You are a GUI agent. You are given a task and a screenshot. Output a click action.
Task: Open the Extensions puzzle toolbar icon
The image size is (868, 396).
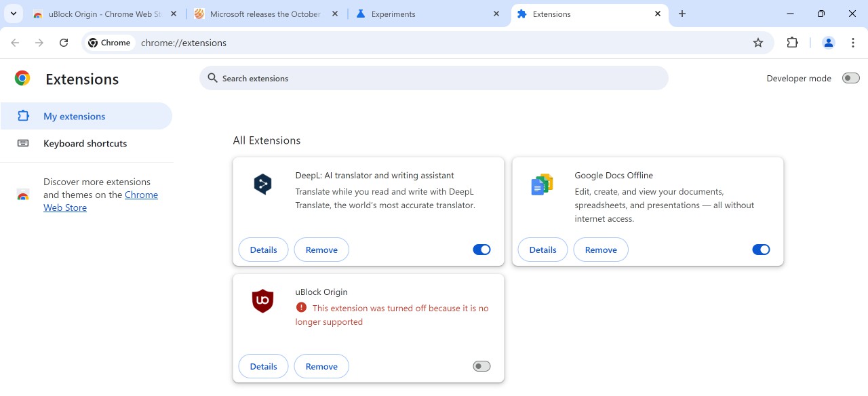click(792, 43)
